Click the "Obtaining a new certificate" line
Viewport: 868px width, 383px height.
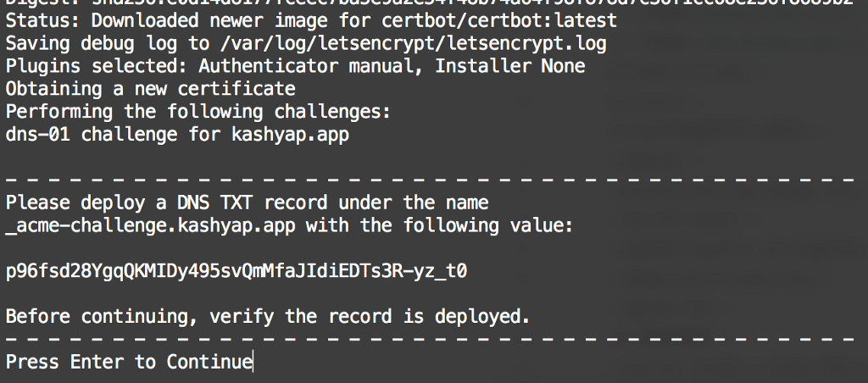click(150, 89)
